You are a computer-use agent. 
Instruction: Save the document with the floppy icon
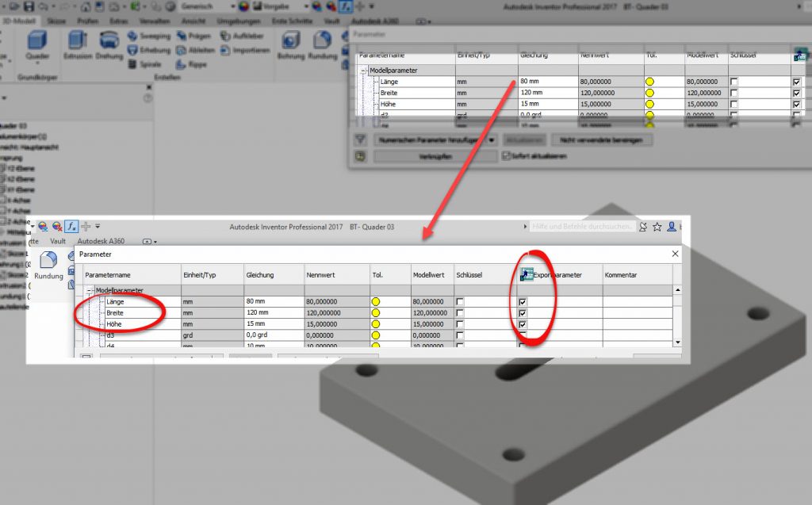29,6
